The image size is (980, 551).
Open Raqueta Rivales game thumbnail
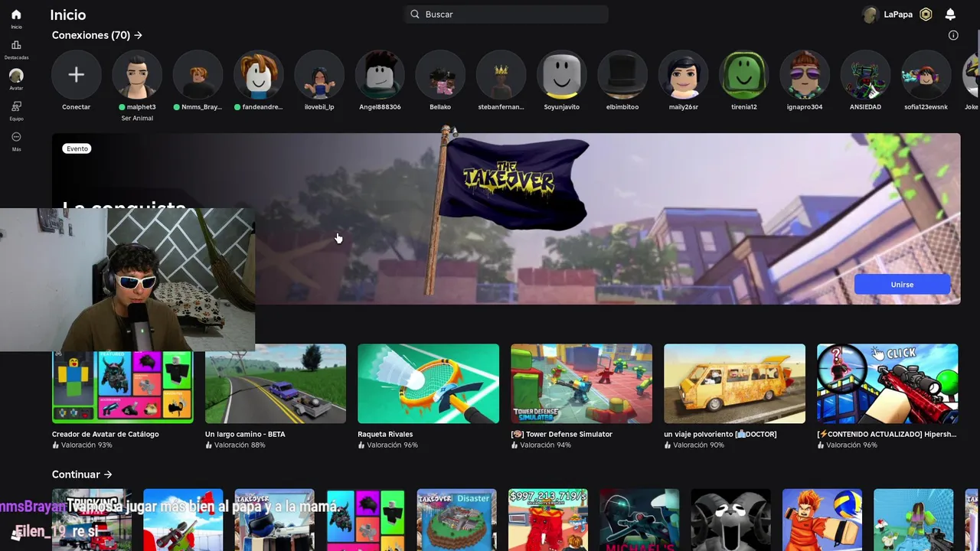click(x=428, y=383)
